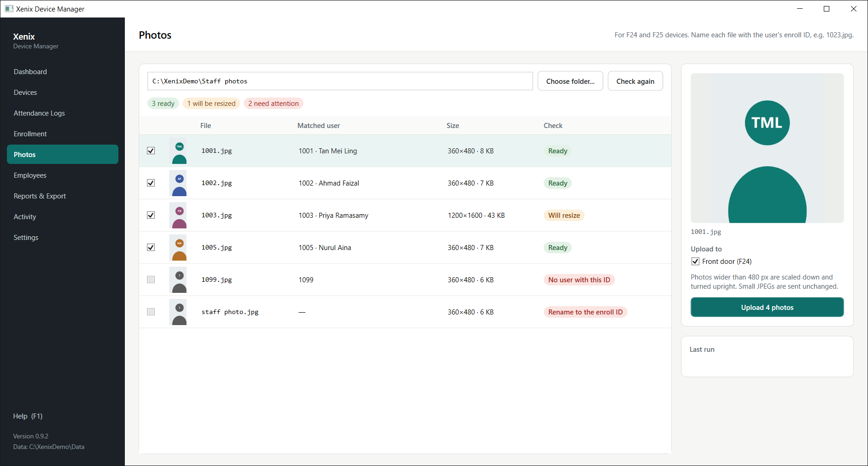This screenshot has width=868, height=466.
Task: Uncheck the 1005.jpg row checkbox
Action: click(151, 247)
